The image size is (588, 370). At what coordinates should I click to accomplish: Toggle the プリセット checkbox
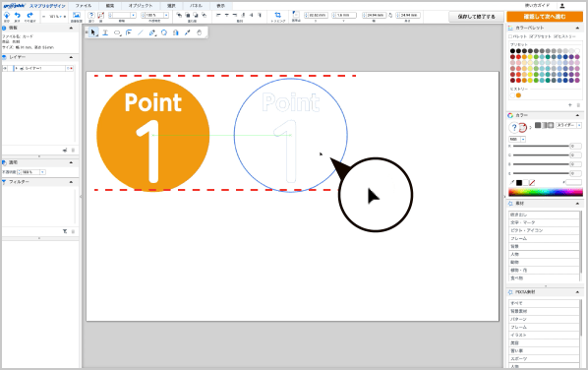pos(531,36)
